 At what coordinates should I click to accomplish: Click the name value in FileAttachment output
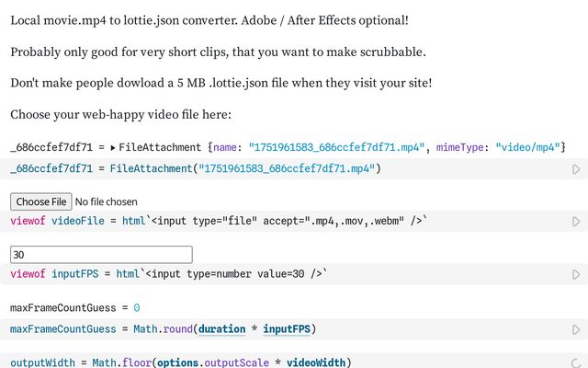[x=336, y=147]
